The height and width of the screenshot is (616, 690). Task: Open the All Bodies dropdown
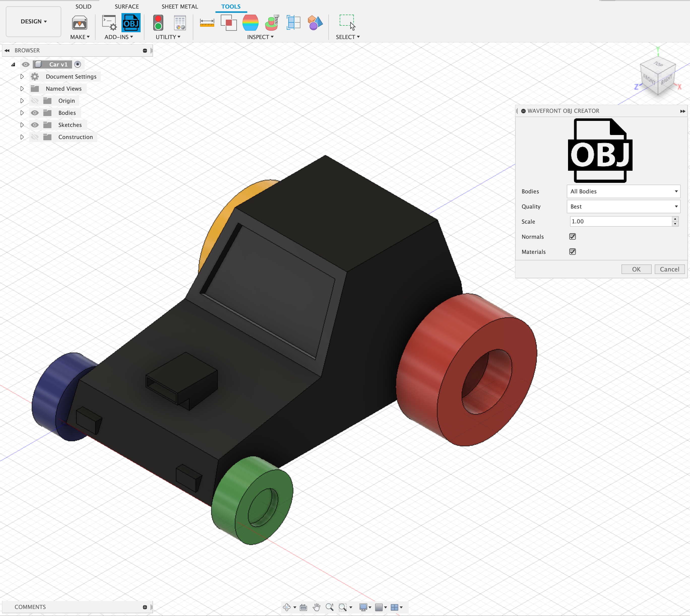coord(623,191)
